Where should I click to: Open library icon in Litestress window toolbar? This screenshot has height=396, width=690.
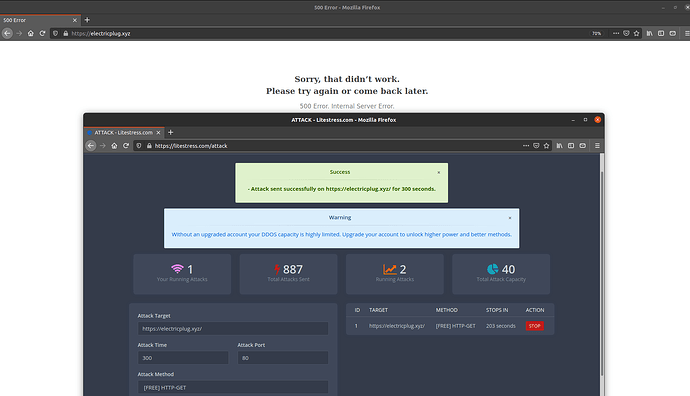pos(559,146)
